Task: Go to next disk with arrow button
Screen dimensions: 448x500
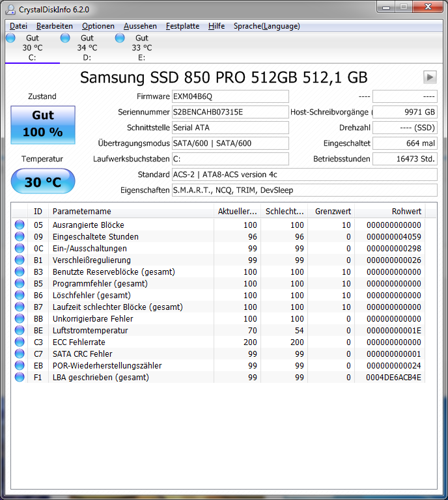Action: pyautogui.click(x=430, y=77)
